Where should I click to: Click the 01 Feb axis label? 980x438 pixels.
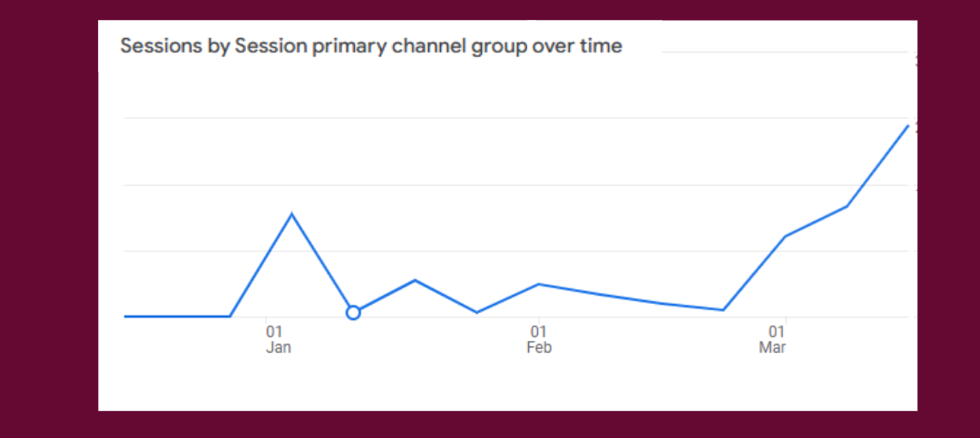(538, 339)
